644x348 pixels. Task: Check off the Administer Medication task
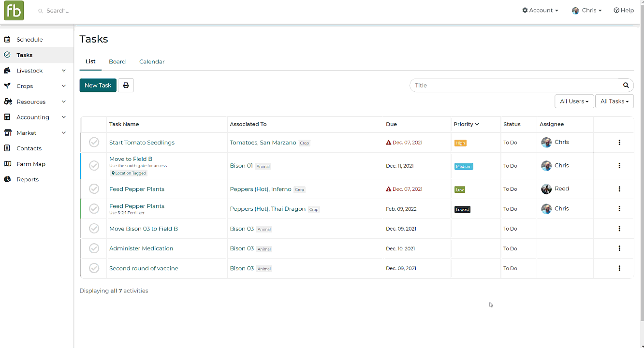(x=94, y=248)
